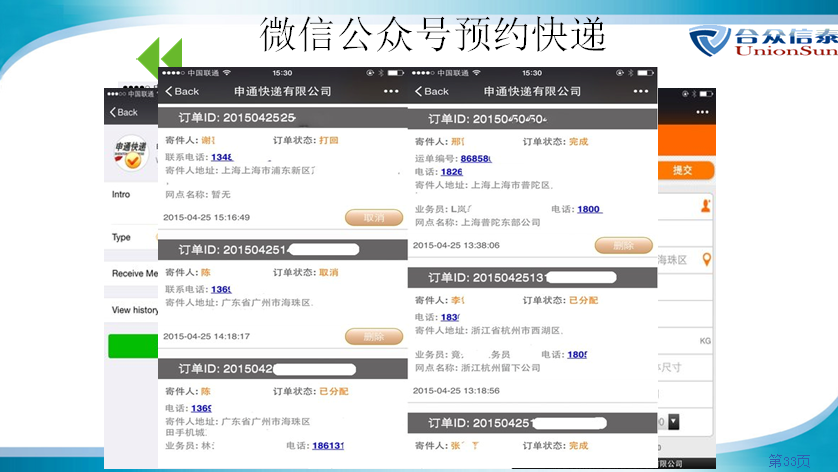
Task: Open tracking number 86858 link
Action: tap(476, 159)
